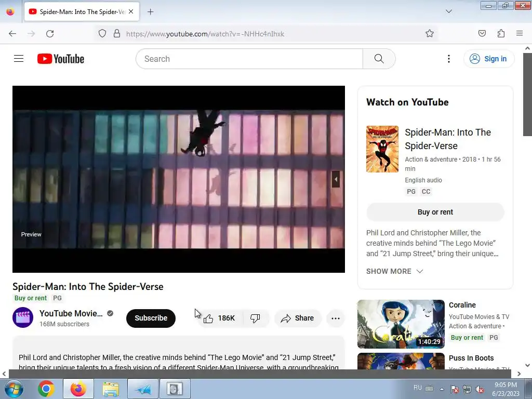Viewport: 532px width, 399px height.
Task: Click the PG rating badge under title
Action: (57, 298)
